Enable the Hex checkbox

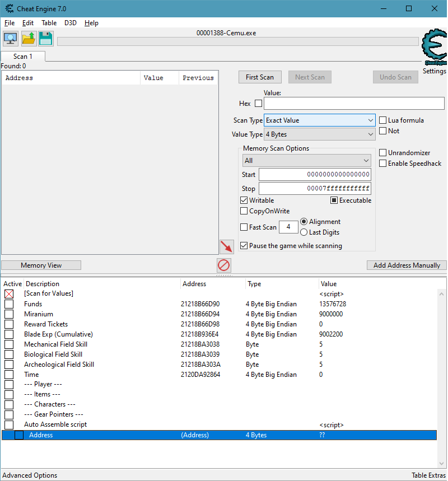(x=258, y=104)
